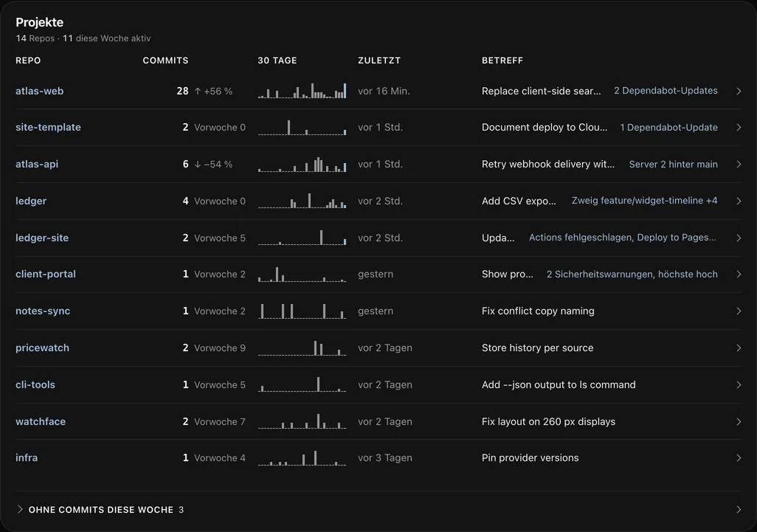757x532 pixels.
Task: Click the '1 Dependabot-Update' badge on site-template
Action: click(x=668, y=128)
